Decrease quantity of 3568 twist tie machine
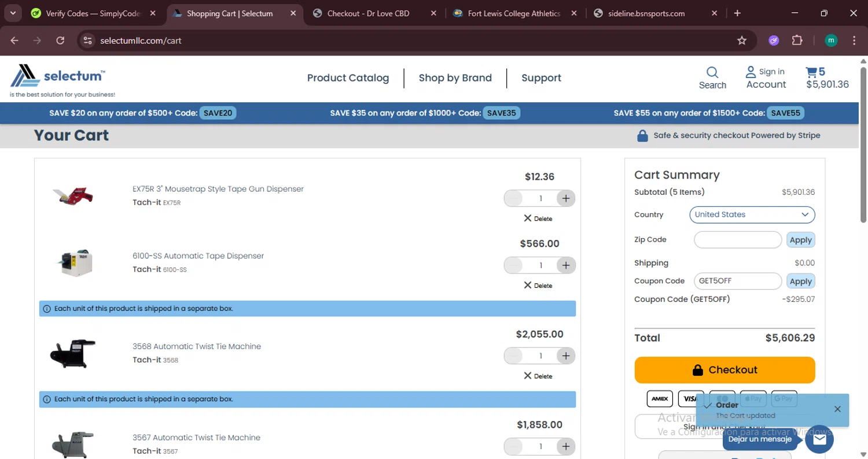The image size is (868, 459). [513, 356]
